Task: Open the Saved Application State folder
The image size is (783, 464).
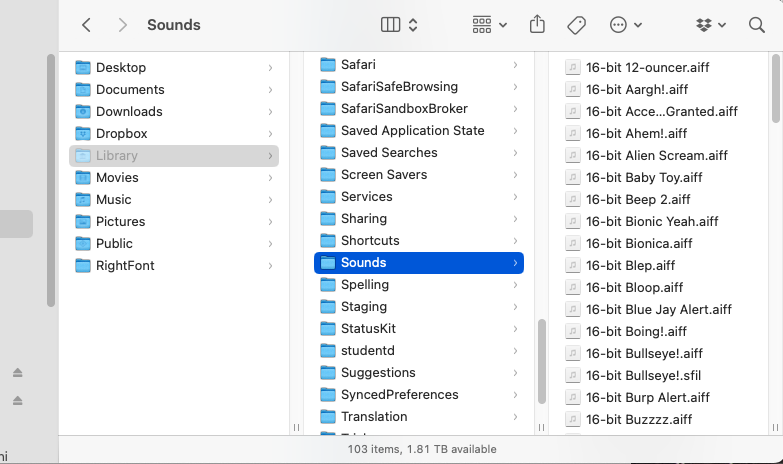Action: [419, 130]
